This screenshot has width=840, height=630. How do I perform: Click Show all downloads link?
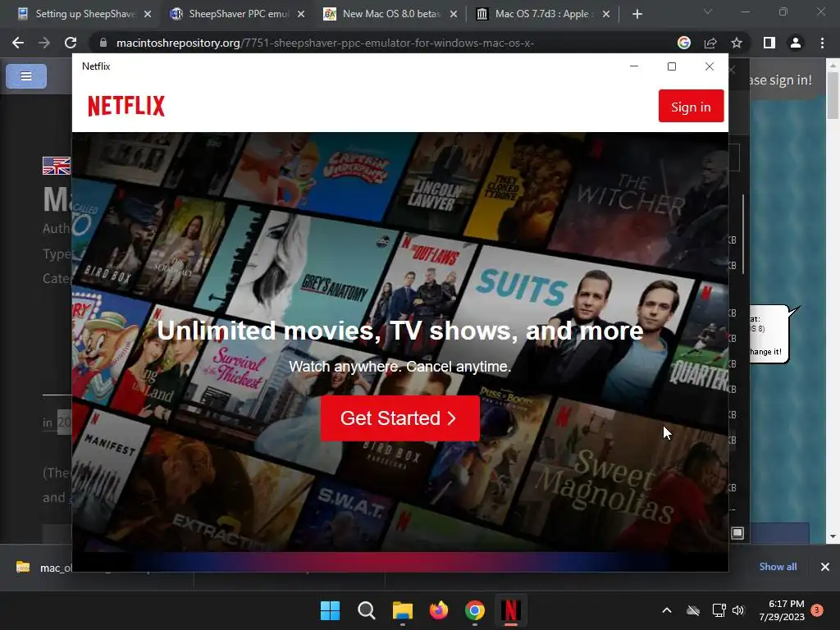778,566
